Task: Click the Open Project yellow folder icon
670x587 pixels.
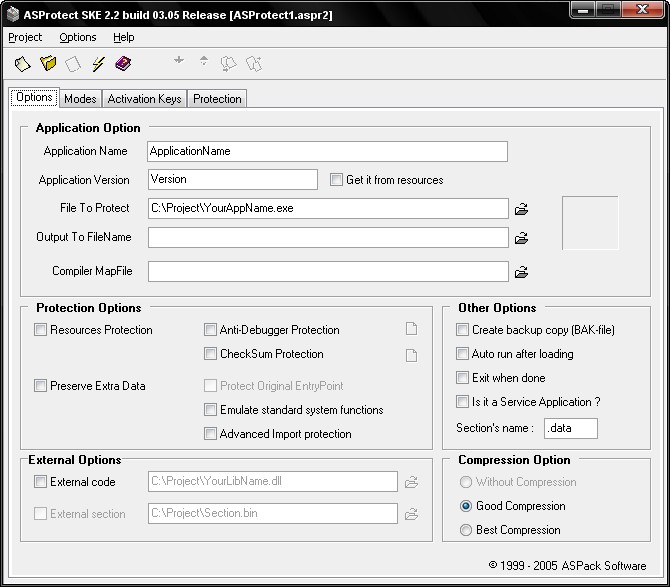Action: (x=48, y=64)
